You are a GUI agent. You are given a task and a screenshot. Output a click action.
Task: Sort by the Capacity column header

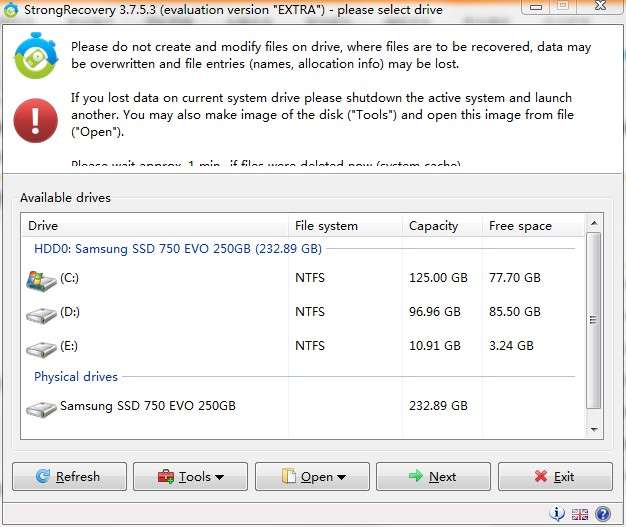[441, 226]
